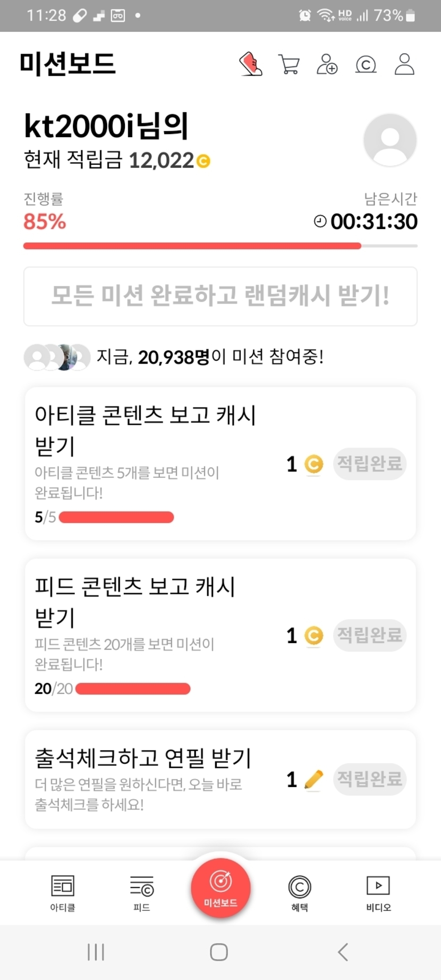The width and height of the screenshot is (441, 980).
Task: Tap the participant avatars group
Action: tap(57, 357)
